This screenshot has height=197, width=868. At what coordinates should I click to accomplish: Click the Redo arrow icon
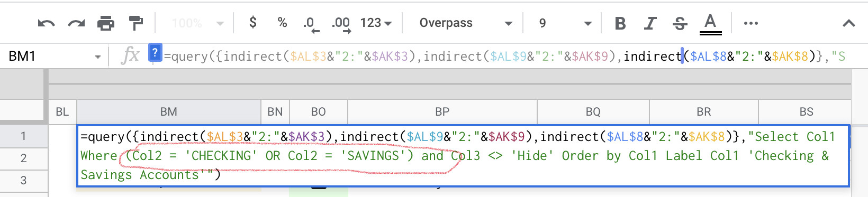click(77, 23)
